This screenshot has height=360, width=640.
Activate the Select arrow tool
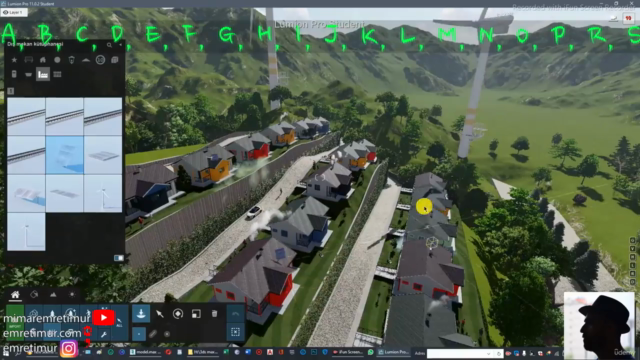(x=160, y=314)
